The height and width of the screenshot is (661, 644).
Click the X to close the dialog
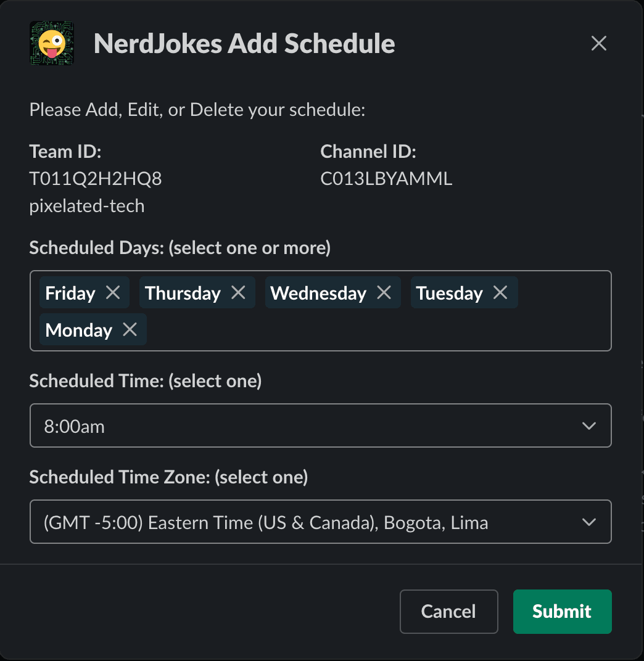click(x=598, y=43)
